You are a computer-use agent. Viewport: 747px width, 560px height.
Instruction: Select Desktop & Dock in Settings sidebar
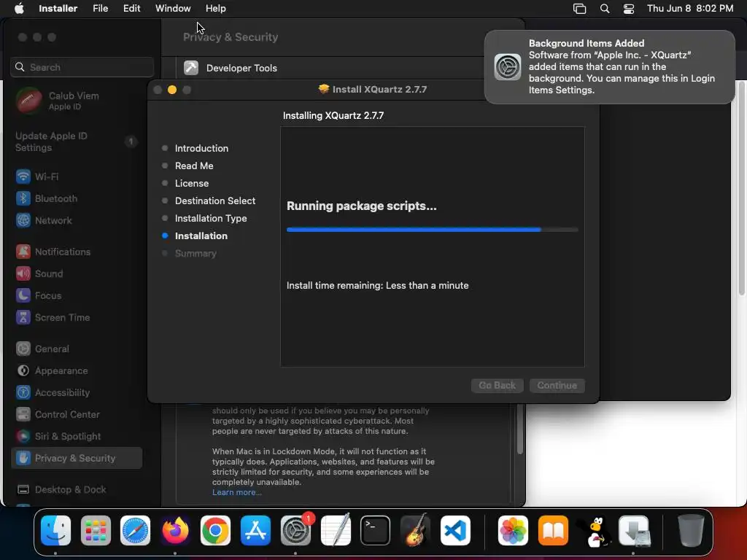61,489
